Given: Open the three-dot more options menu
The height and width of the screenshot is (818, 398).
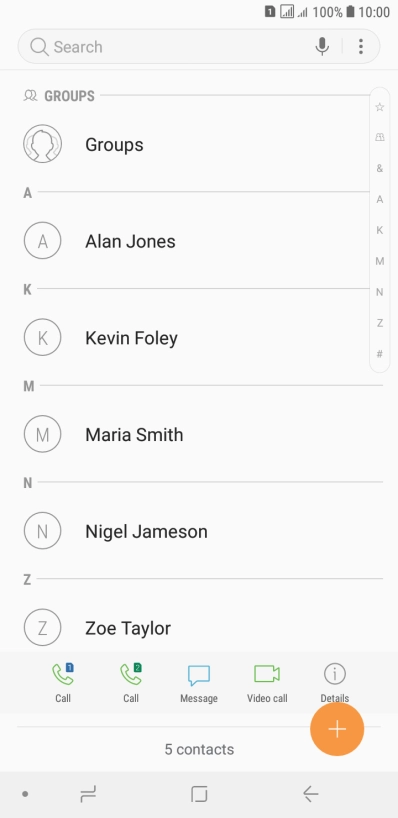Looking at the screenshot, I should coord(360,47).
